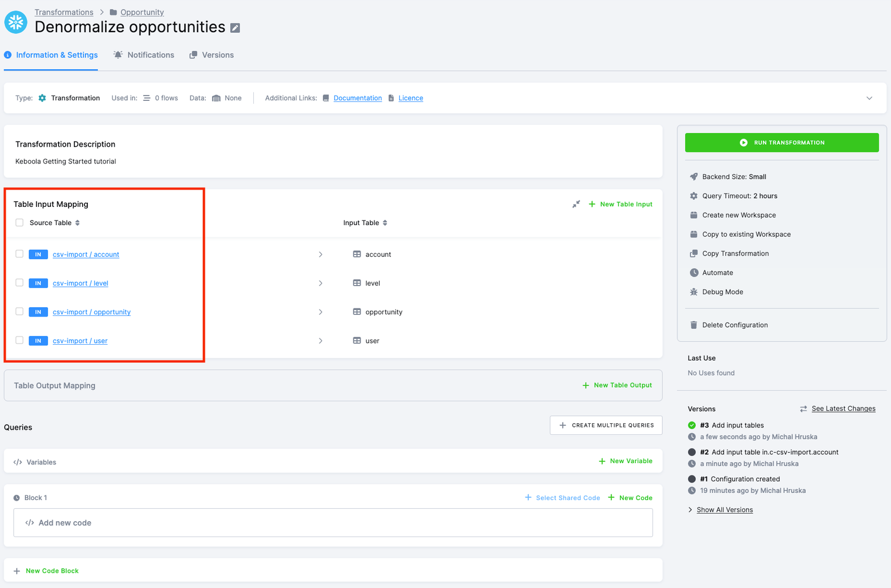Click the Automate clock icon
Viewport: 891px width, 588px height.
click(694, 273)
